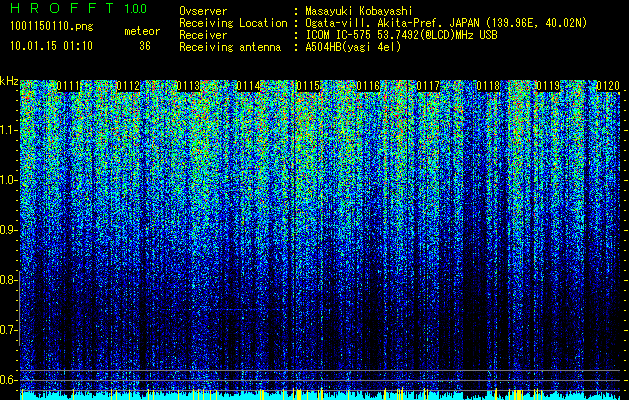Click the 0115 time marker
The height and width of the screenshot is (400, 629).
click(x=308, y=86)
